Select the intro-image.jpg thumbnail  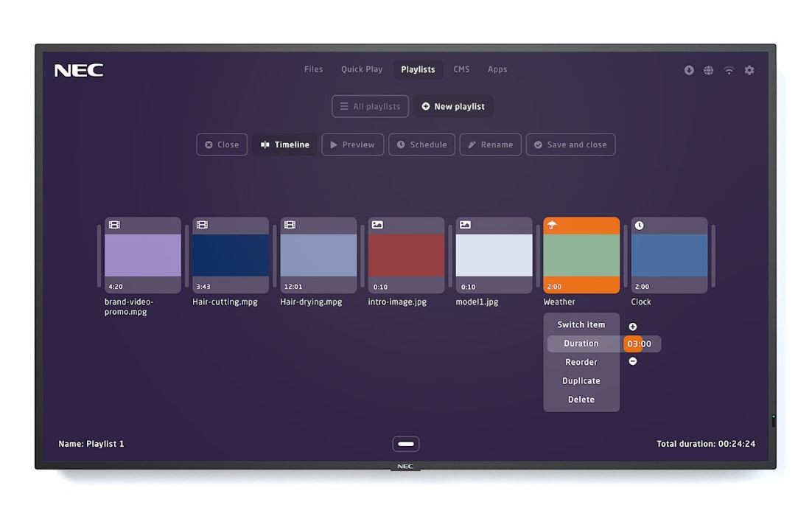406,255
